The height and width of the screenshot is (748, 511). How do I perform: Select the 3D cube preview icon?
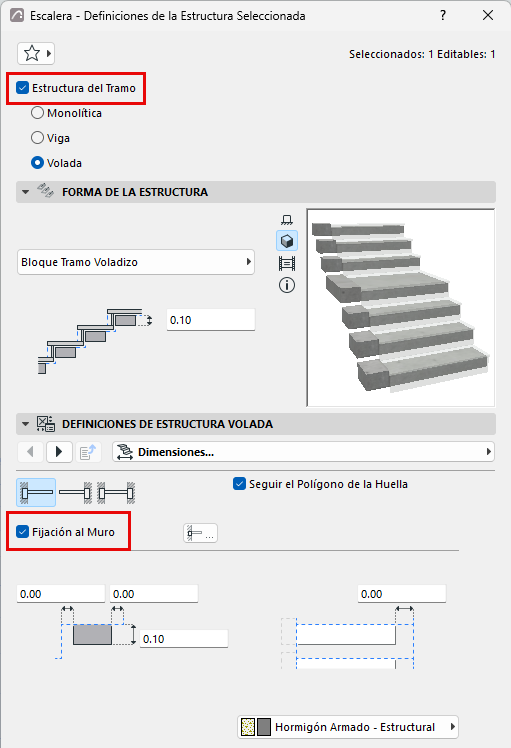click(x=287, y=241)
